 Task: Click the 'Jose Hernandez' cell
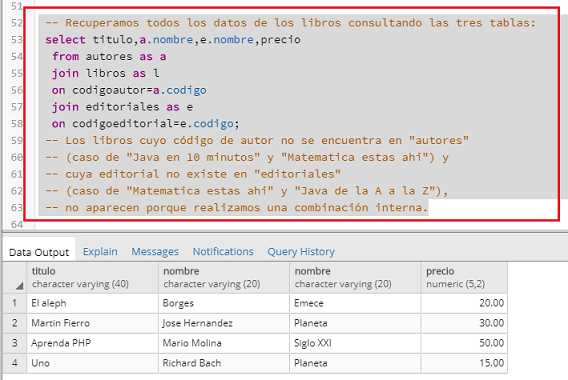[x=224, y=323]
